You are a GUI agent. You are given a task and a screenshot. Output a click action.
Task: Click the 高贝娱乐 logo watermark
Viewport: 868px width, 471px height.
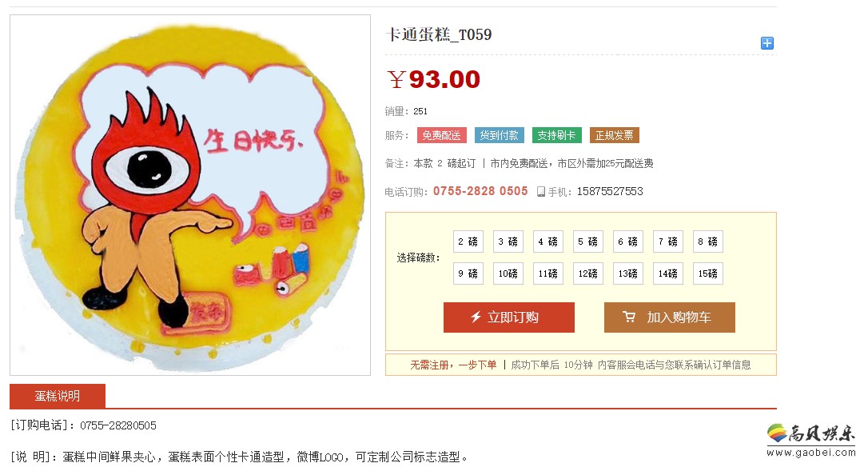(811, 441)
